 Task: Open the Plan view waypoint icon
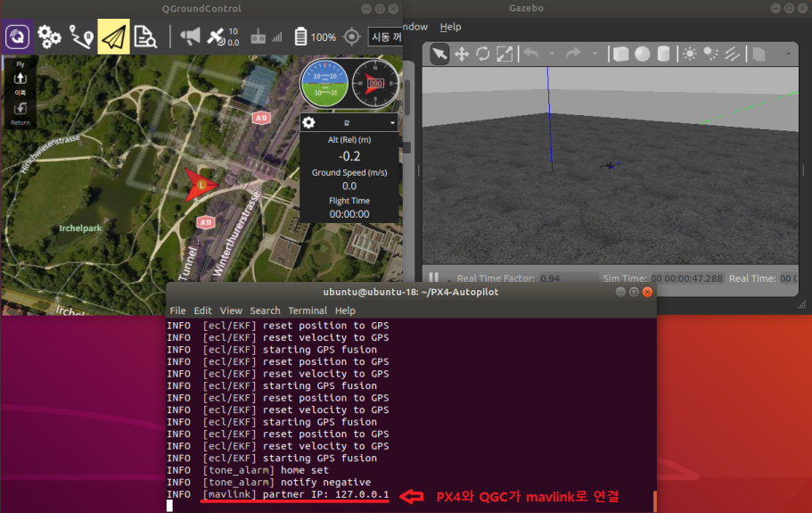point(81,37)
